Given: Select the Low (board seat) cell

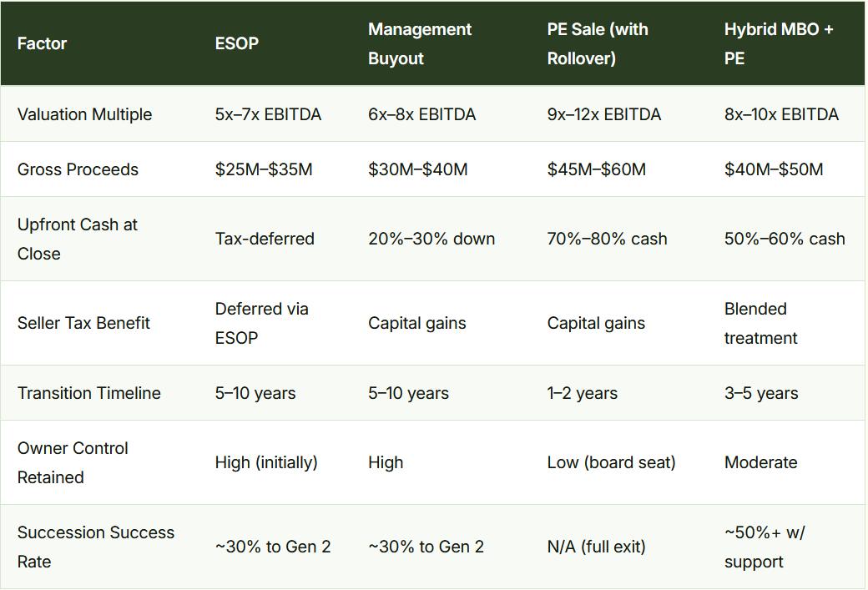Looking at the screenshot, I should point(611,462).
